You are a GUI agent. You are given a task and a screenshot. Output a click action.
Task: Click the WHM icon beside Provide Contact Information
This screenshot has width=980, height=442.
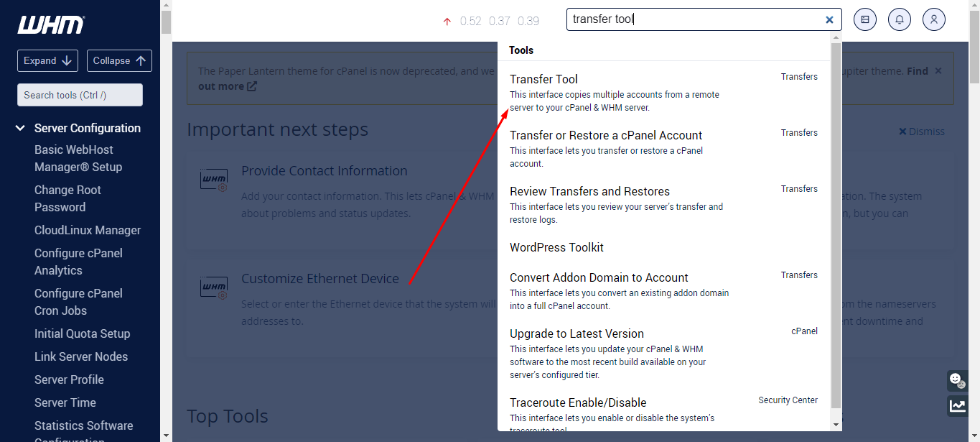pos(213,180)
